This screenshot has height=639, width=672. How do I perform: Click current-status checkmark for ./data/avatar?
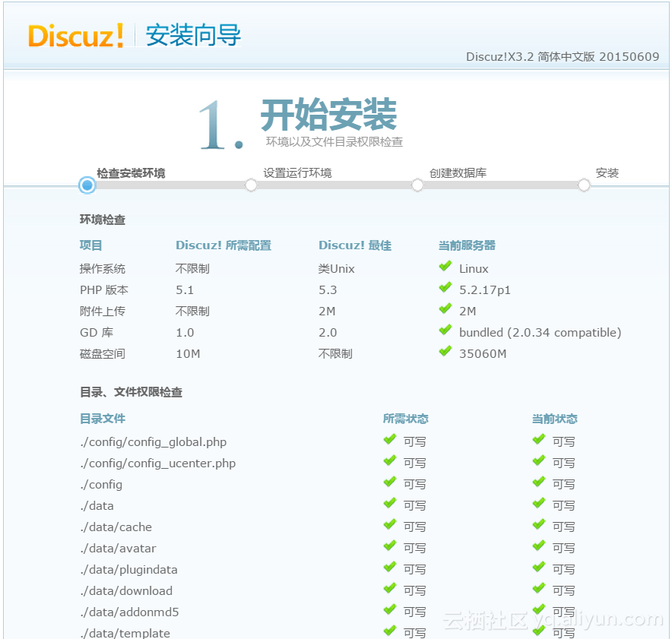click(x=539, y=546)
